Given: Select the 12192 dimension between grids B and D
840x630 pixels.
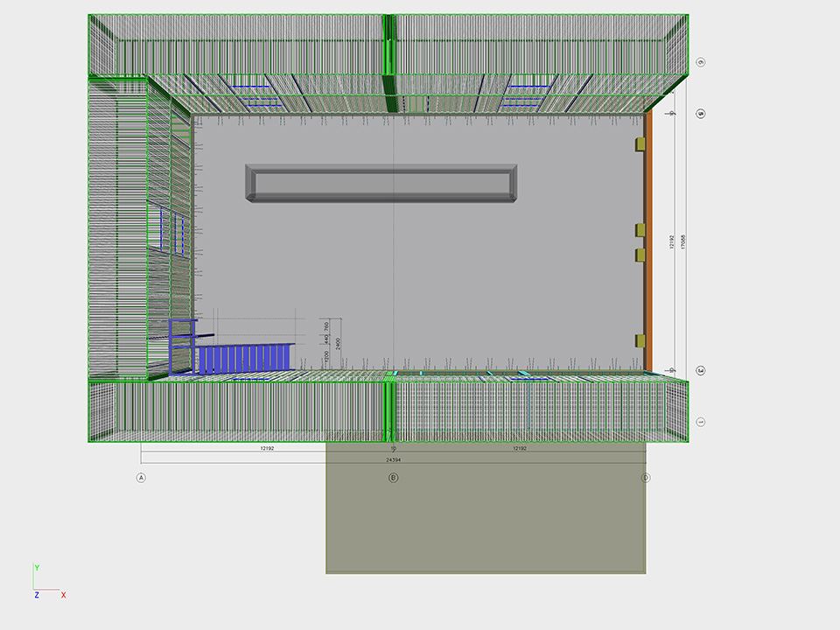Looking at the screenshot, I should (520, 449).
